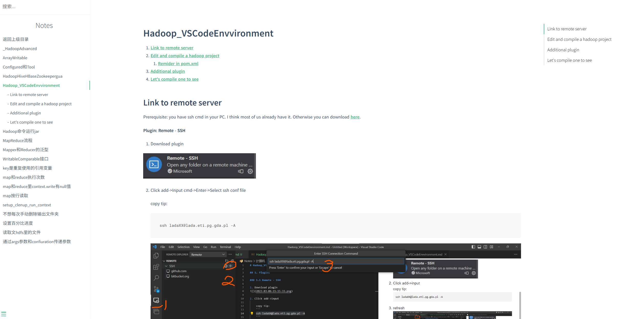The width and height of the screenshot is (644, 319).
Task: Select Hadoop_VSCodeEnvvironment in sidebar
Action: [x=31, y=85]
